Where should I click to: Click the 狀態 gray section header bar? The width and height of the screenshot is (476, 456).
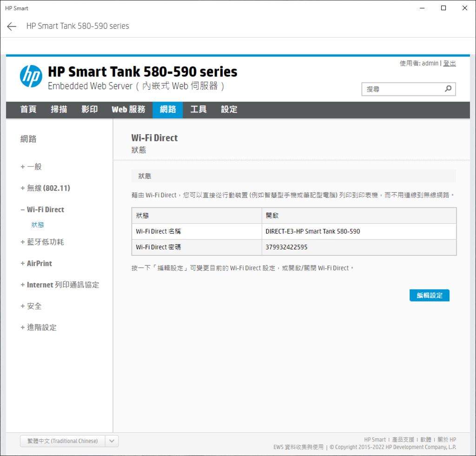[294, 176]
